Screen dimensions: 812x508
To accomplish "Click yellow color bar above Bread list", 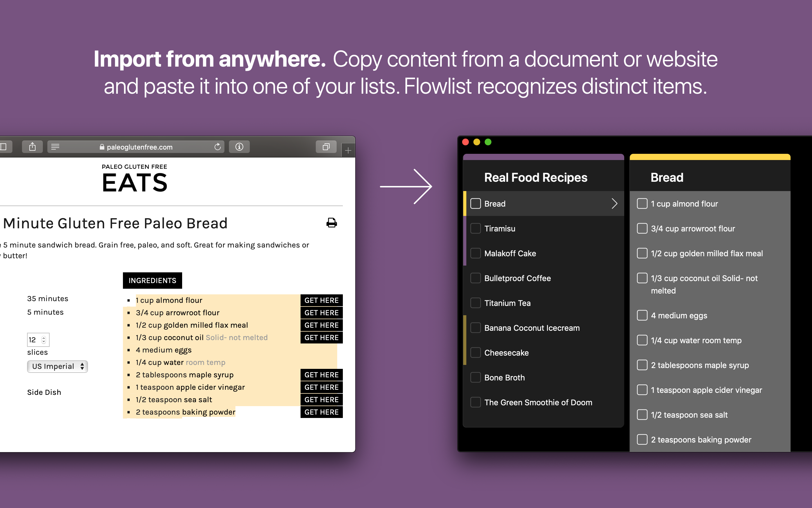I will tap(710, 157).
